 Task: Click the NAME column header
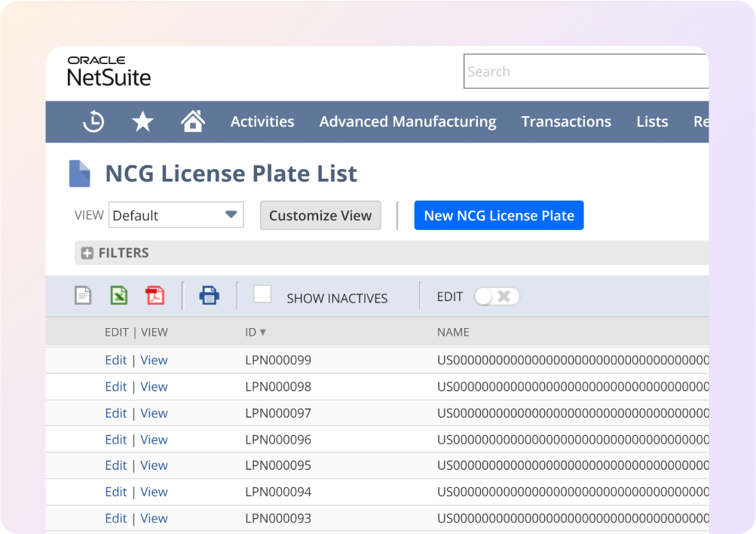click(453, 332)
